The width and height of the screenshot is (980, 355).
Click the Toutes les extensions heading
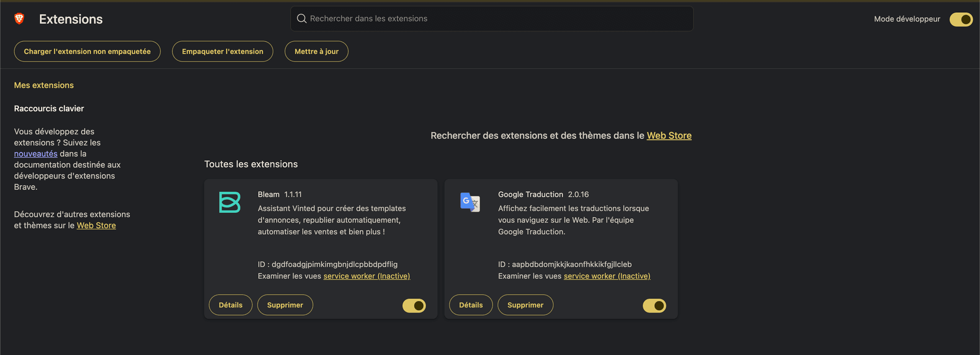pos(251,164)
